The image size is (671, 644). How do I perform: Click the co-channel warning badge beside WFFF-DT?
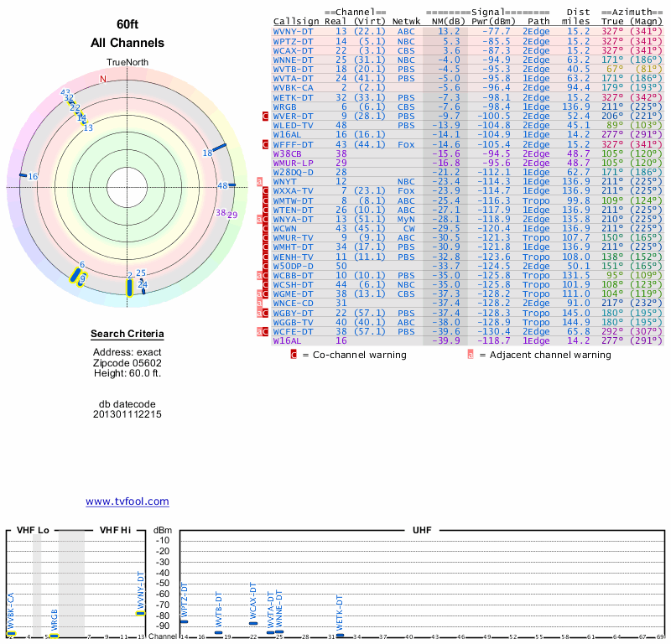(x=265, y=144)
